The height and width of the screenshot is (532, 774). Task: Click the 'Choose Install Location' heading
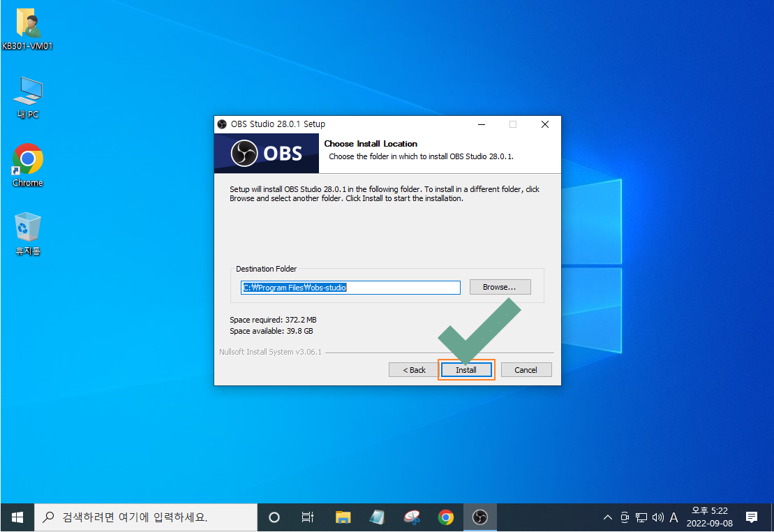(371, 144)
